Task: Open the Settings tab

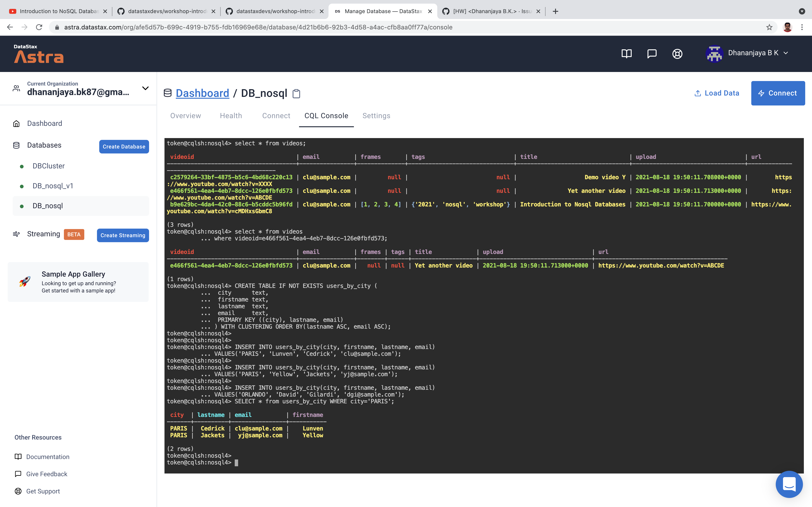Action: (x=376, y=116)
